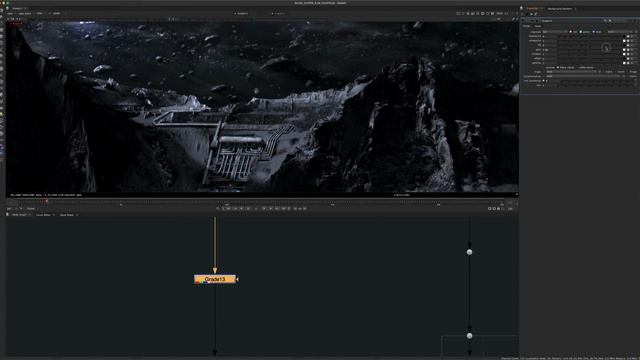Click the mask input arrow on Grade13

(238, 279)
